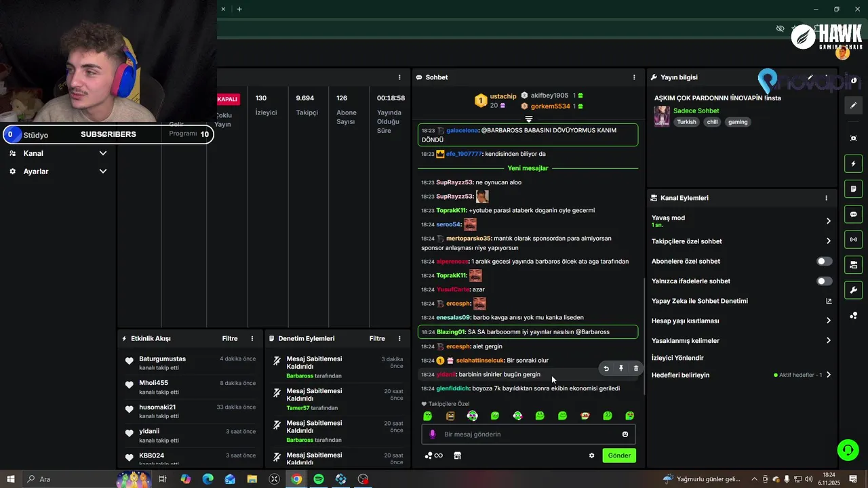Pin yldanii's hovered chat message
The height and width of the screenshot is (488, 868).
click(x=620, y=369)
